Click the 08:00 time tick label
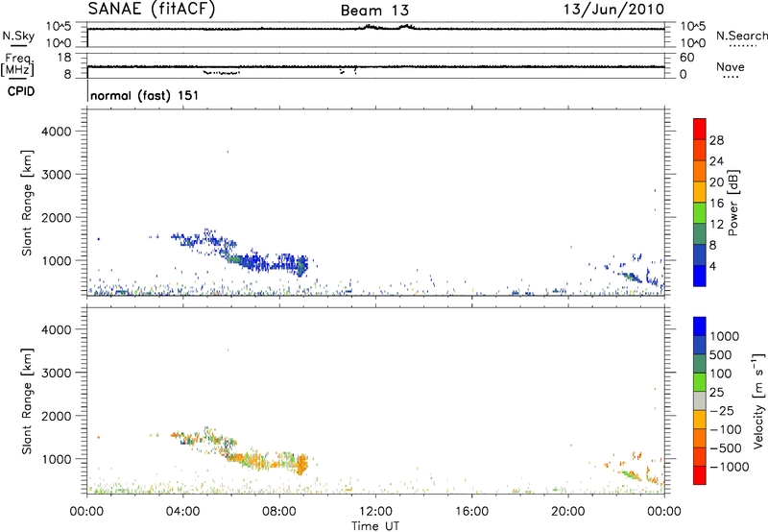The width and height of the screenshot is (768, 532). tap(279, 512)
